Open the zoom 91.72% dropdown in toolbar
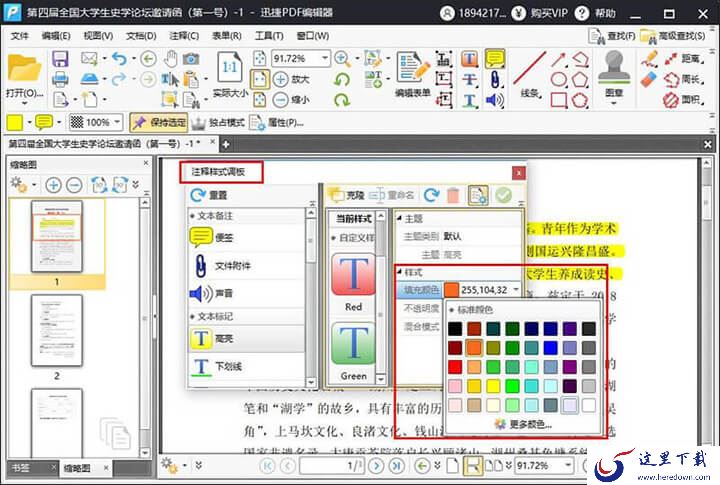This screenshot has width=720, height=485. pyautogui.click(x=325, y=58)
